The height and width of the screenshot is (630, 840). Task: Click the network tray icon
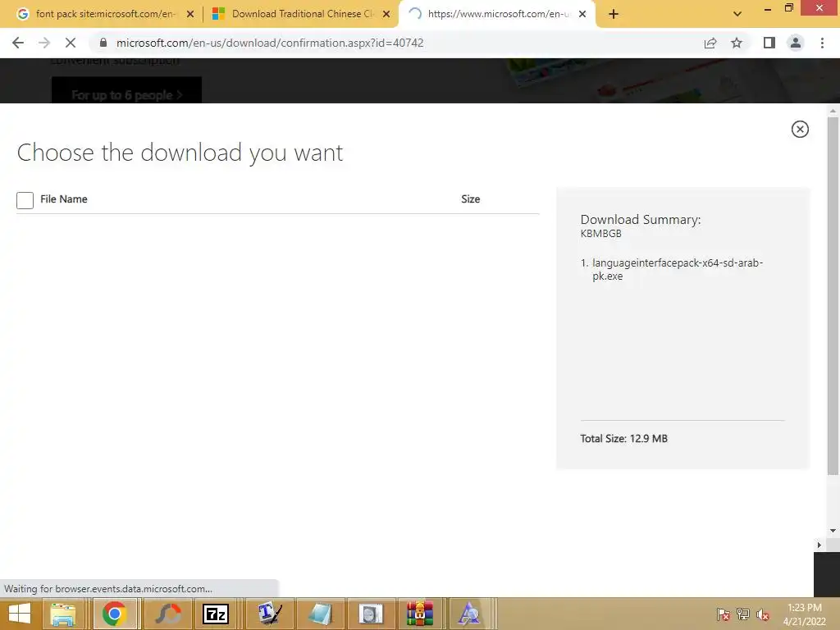pyautogui.click(x=743, y=614)
